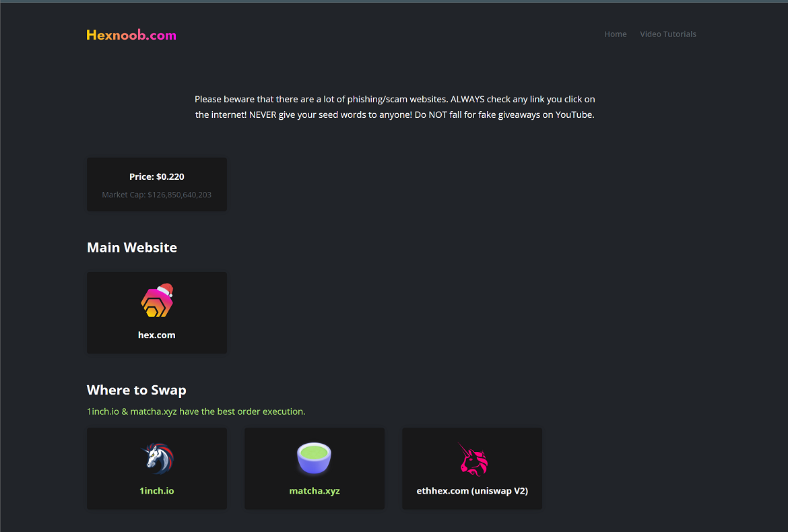
Task: Click the HEX hexagon logo icon
Action: [x=158, y=300]
